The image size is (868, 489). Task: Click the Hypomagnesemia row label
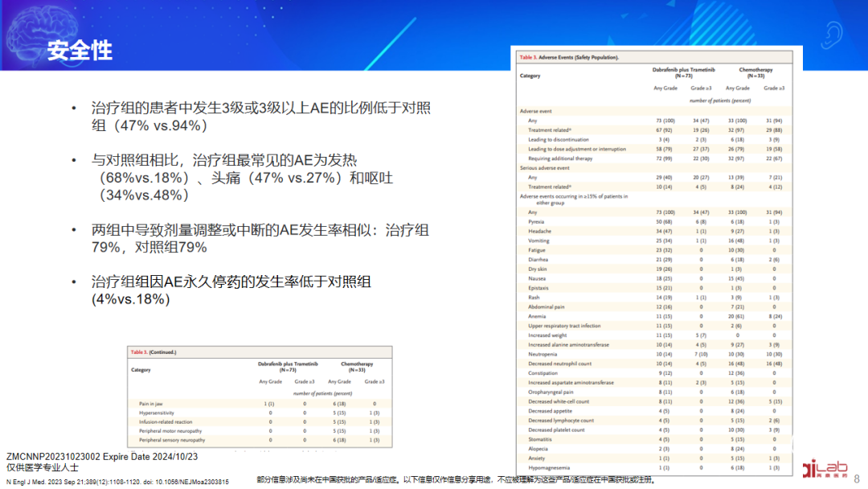pos(549,467)
